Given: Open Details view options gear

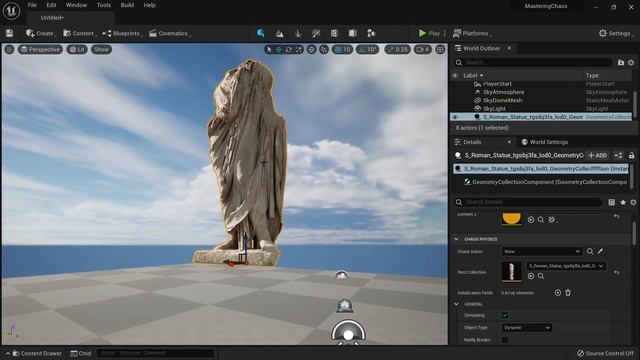Looking at the screenshot, I should [x=633, y=202].
